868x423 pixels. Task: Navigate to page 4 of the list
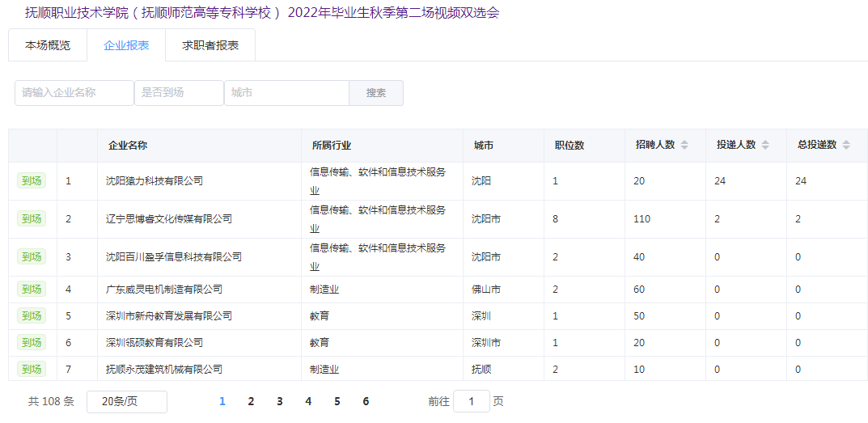308,402
